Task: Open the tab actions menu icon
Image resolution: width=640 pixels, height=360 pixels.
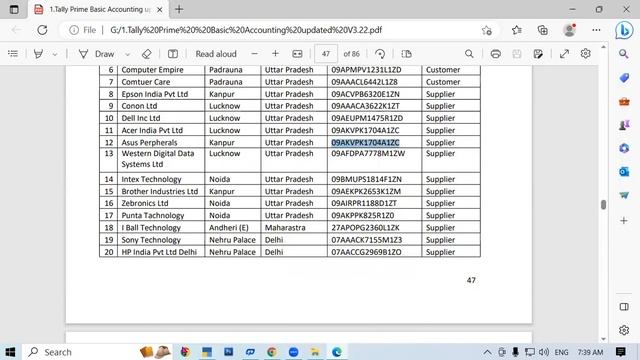Action: coord(14,9)
